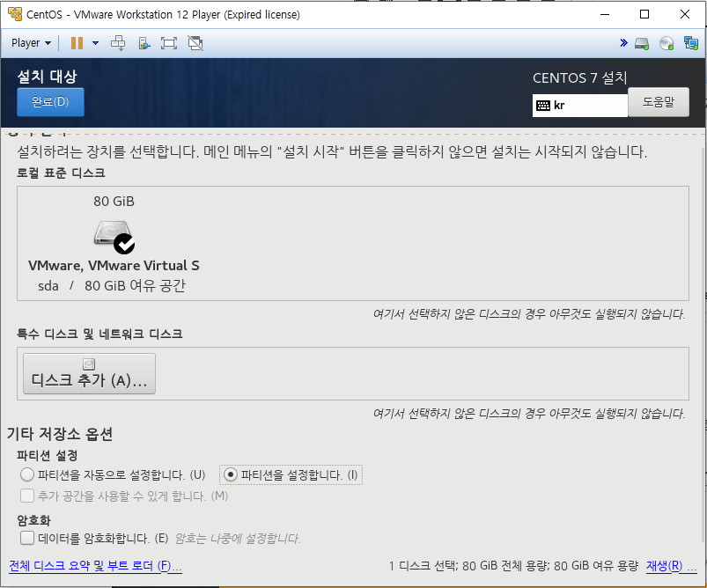
Task: Click the Unity mode toolbar icon
Action: click(x=144, y=43)
